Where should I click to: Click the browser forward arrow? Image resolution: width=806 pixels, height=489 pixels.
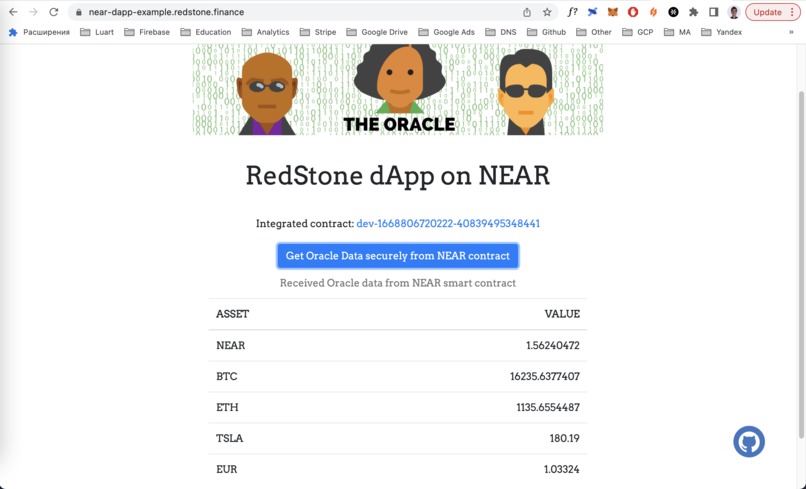click(33, 12)
